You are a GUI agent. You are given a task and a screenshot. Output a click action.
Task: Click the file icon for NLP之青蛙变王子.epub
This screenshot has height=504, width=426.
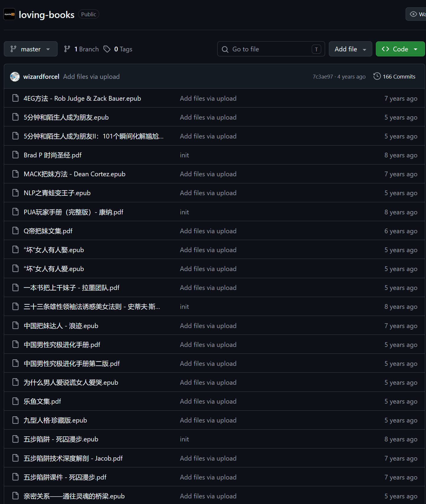[x=15, y=193]
